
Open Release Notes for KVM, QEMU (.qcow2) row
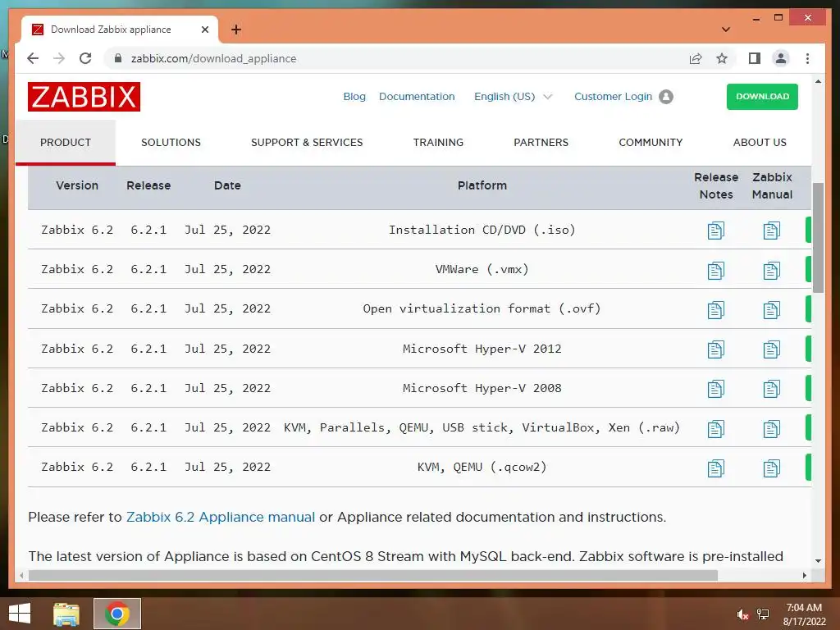(x=715, y=468)
